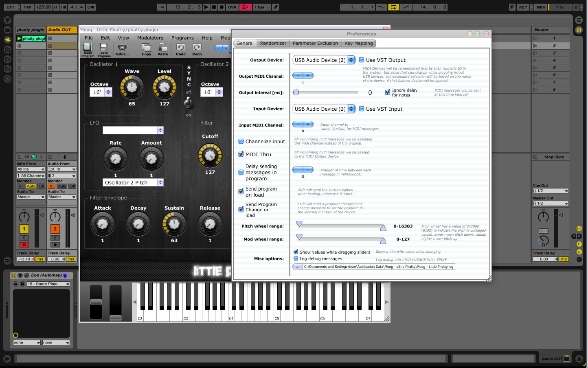This screenshot has height=368, width=588.
Task: Click the Output interval slider handle
Action: coord(296,92)
